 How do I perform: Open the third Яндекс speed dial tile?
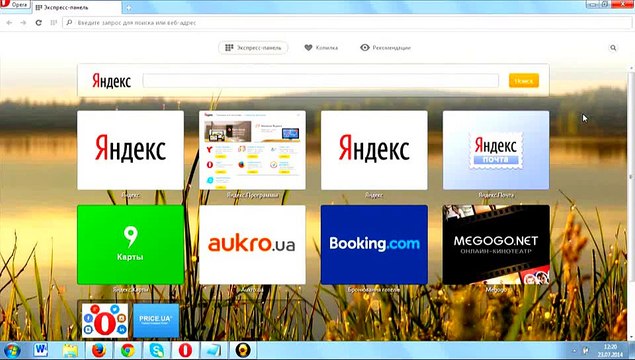374,150
